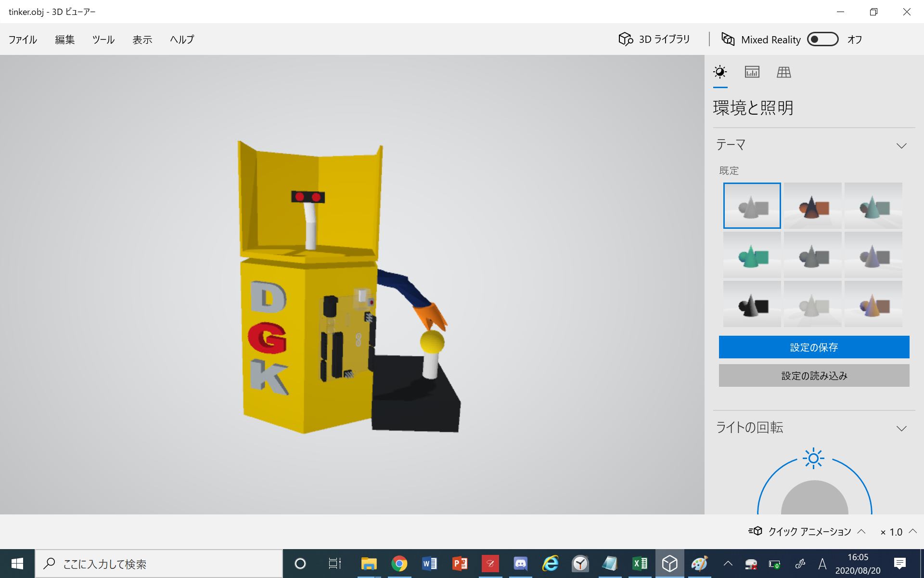Click the sun handle on the light rotation dial

click(813, 459)
